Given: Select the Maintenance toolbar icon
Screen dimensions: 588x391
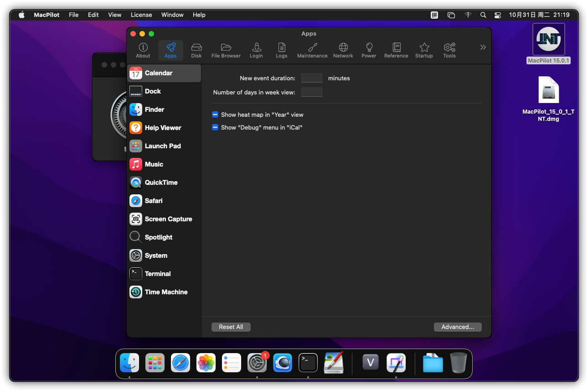Looking at the screenshot, I should (312, 50).
